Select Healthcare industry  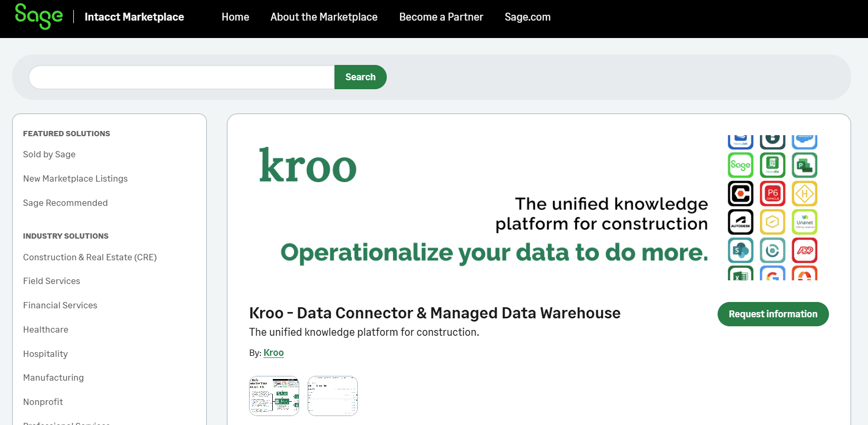click(x=46, y=329)
